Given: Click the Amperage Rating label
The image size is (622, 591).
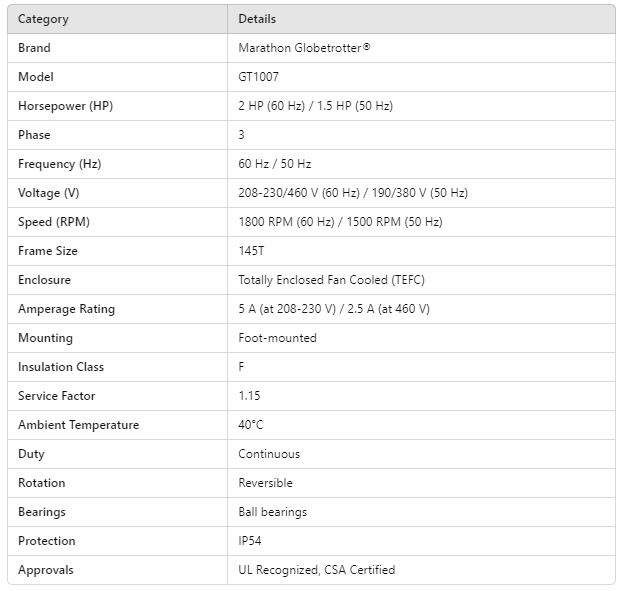Looking at the screenshot, I should (x=66, y=309).
